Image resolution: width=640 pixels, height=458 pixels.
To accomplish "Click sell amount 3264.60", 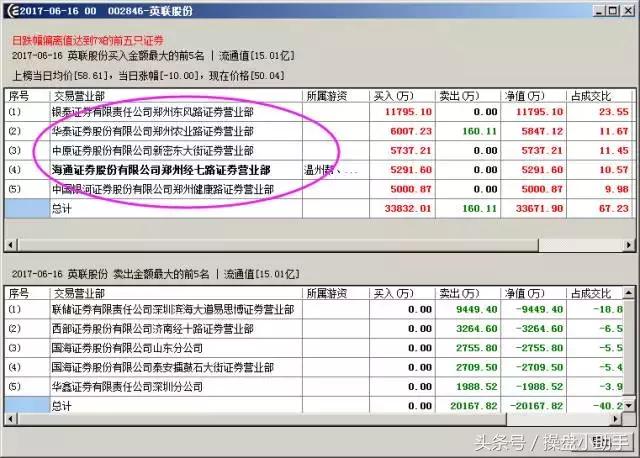I will pos(477,329).
